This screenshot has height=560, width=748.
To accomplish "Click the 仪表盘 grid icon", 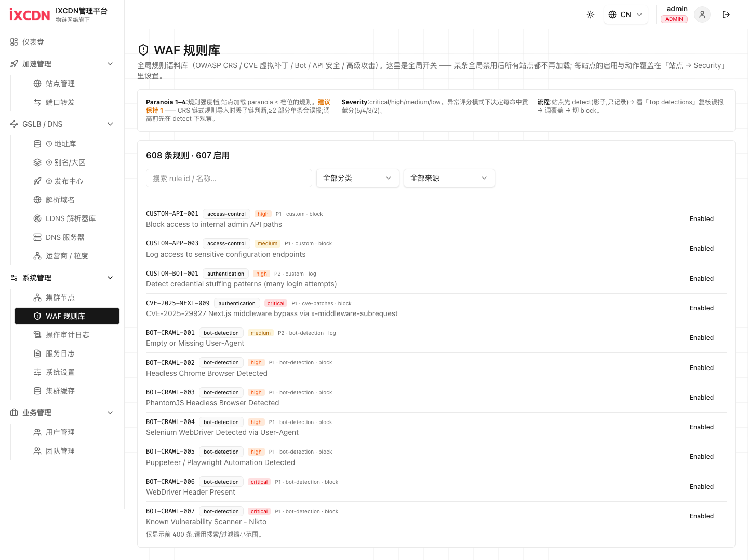I will click(x=14, y=42).
